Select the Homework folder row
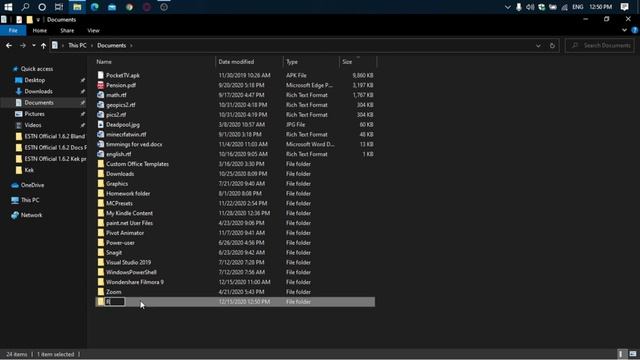Viewport: 640px width, 360px height. tap(235, 193)
